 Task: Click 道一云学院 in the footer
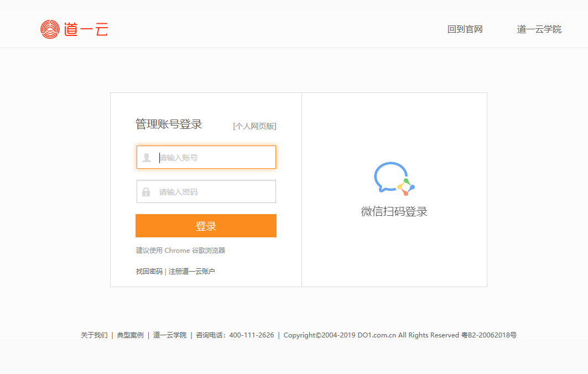pyautogui.click(x=169, y=335)
